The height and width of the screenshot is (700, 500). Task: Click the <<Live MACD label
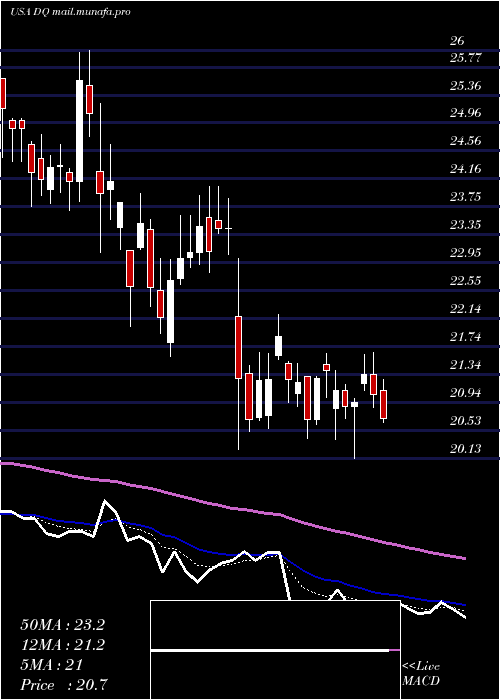tap(421, 674)
